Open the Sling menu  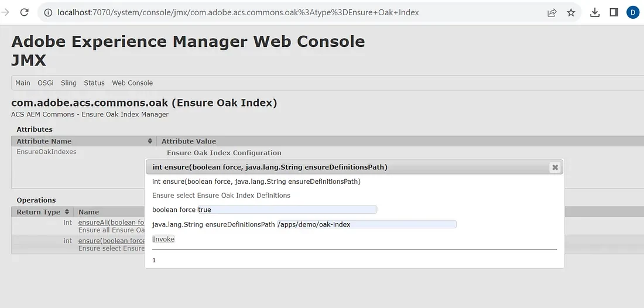68,83
